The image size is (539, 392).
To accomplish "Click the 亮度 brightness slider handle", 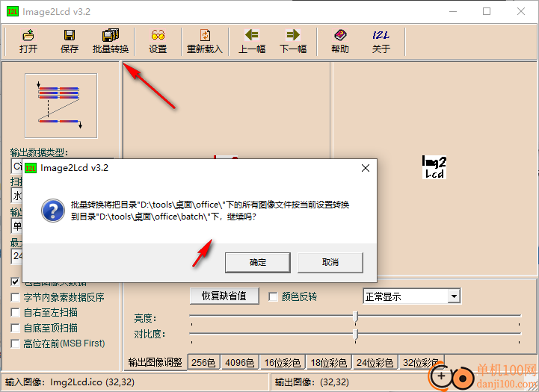I will pos(355,317).
